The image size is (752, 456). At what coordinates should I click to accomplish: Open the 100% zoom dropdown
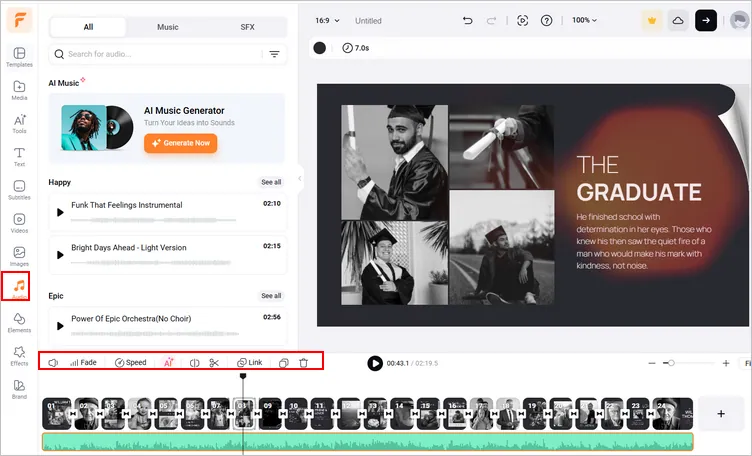(x=584, y=20)
